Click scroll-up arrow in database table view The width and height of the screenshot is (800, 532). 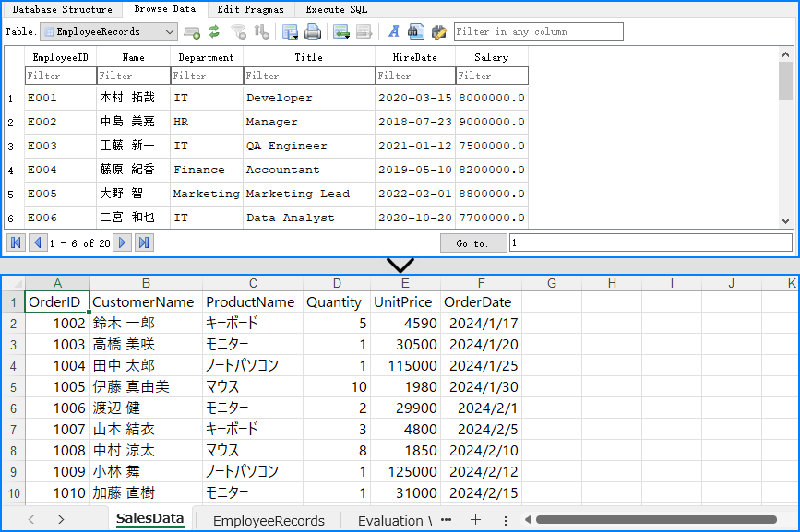pyautogui.click(x=786, y=54)
